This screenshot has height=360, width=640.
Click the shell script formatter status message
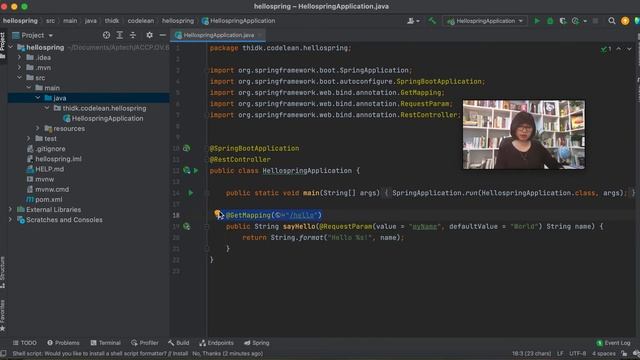[x=138, y=353]
